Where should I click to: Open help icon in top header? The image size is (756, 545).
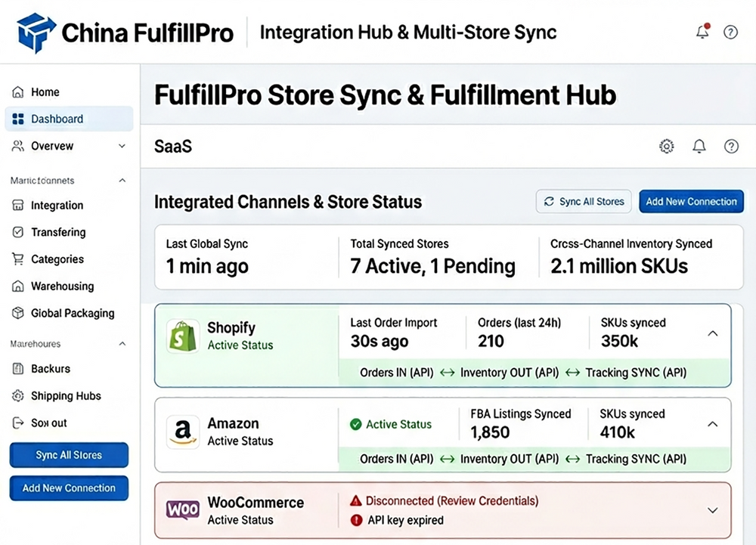point(730,33)
